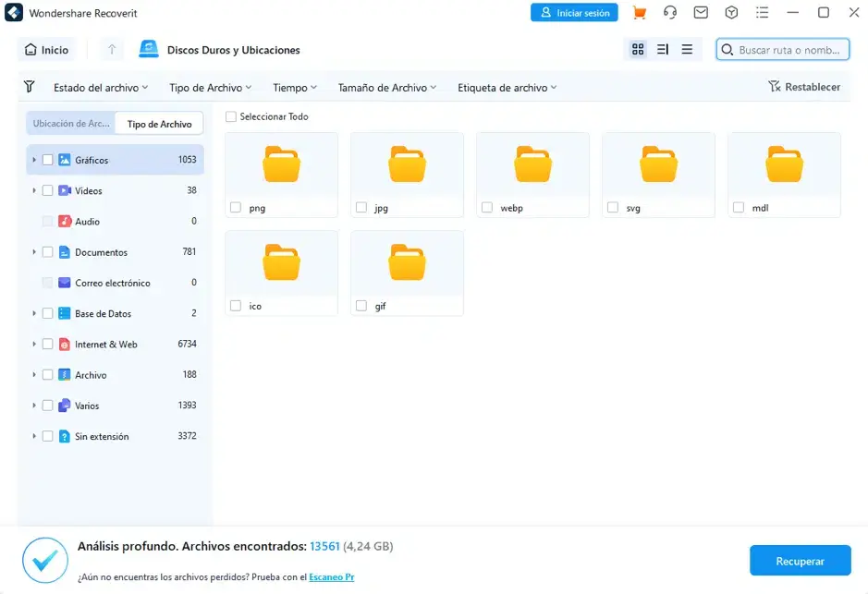Tick the ico folder checkbox

tap(236, 306)
